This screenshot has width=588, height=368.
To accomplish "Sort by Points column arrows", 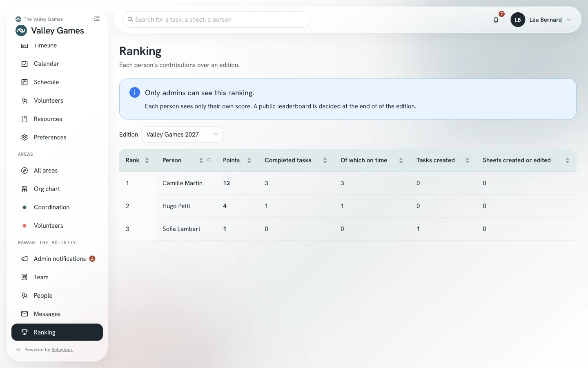I will (249, 160).
